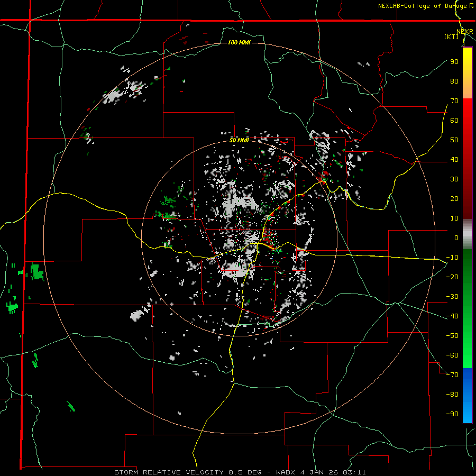The width and height of the screenshot is (476, 476).
Task: Pick the gray zero-velocity segment of the color bar
Action: tap(467, 234)
